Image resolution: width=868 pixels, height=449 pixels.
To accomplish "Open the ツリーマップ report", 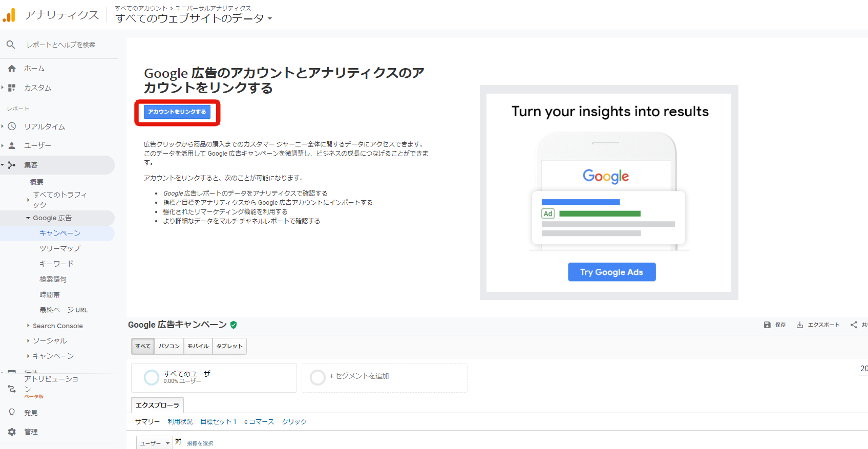I will click(60, 248).
